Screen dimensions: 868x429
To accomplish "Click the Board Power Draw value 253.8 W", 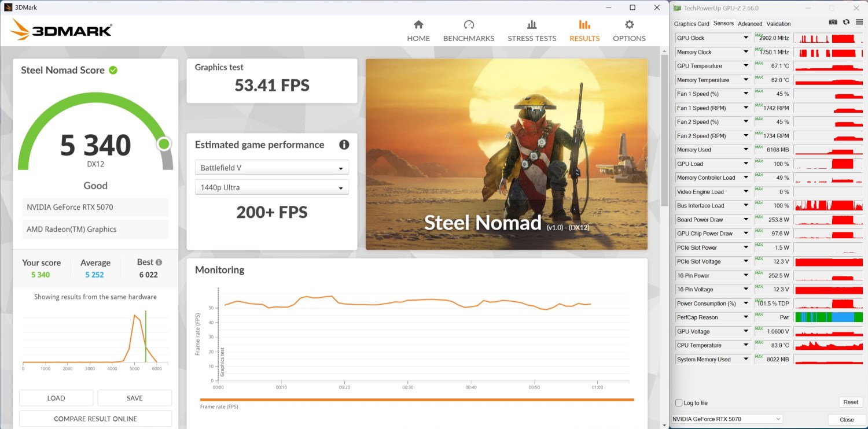I will [779, 220].
